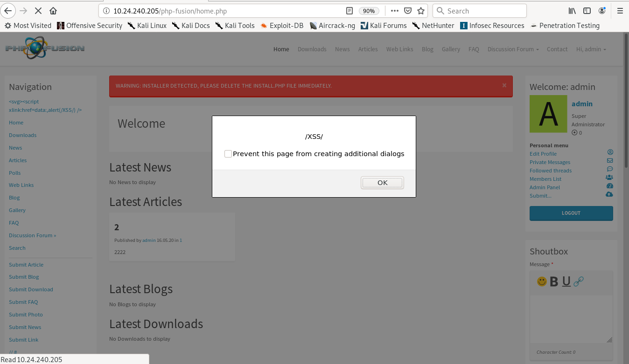
Task: Click the Followed threads comment icon
Action: coord(610,169)
